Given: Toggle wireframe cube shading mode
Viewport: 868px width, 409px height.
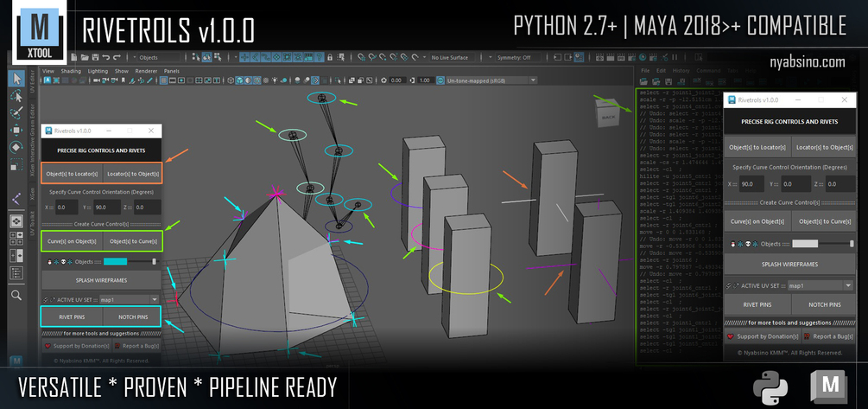Looking at the screenshot, I should [231, 80].
